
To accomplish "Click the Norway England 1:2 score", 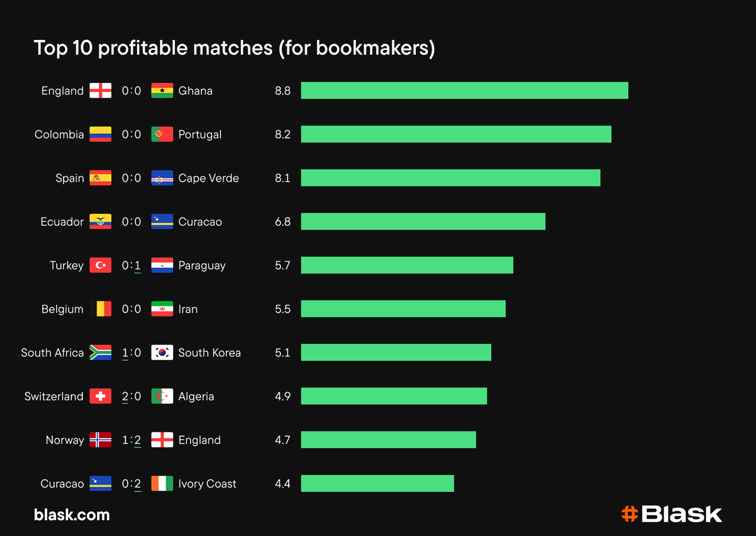I will click(x=131, y=440).
